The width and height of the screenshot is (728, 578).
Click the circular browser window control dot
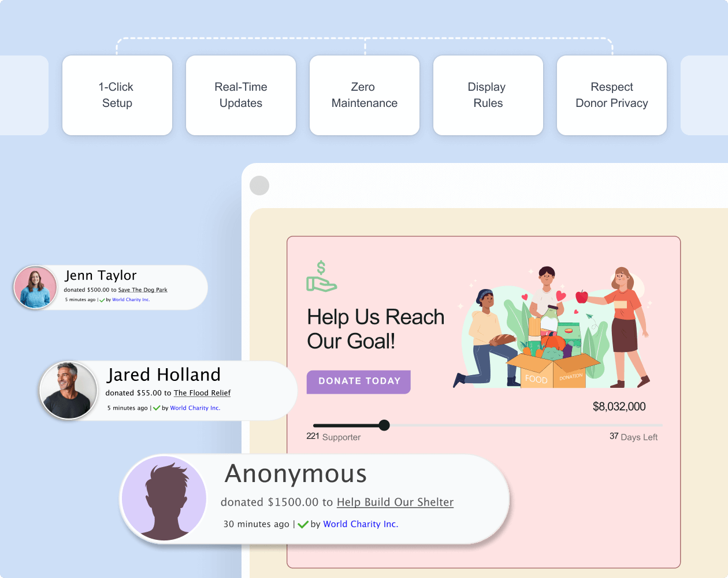(259, 186)
